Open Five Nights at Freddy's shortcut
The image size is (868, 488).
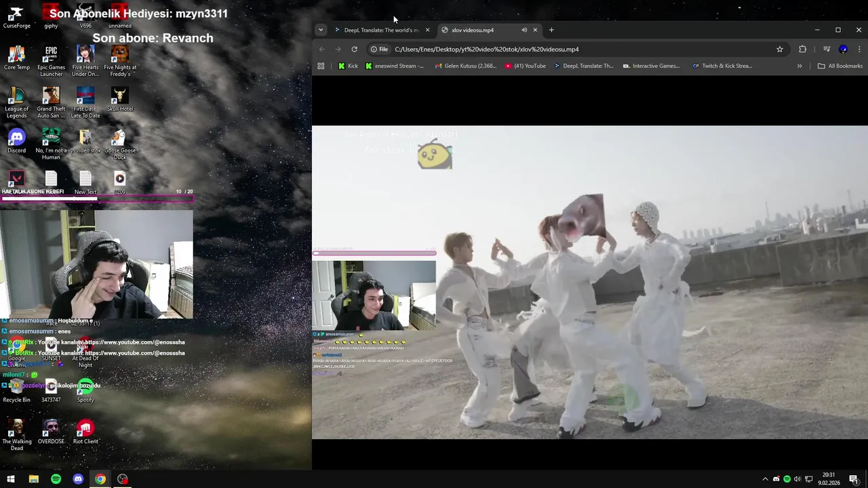click(x=120, y=62)
